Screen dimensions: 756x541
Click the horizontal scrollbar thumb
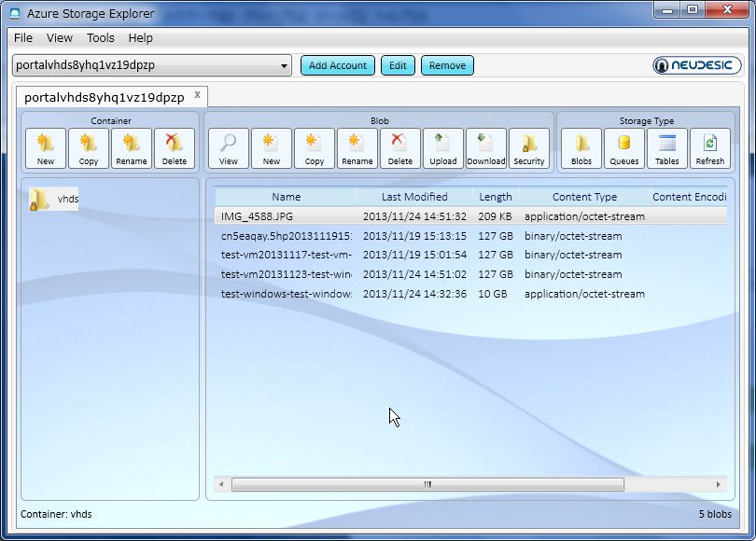click(427, 484)
